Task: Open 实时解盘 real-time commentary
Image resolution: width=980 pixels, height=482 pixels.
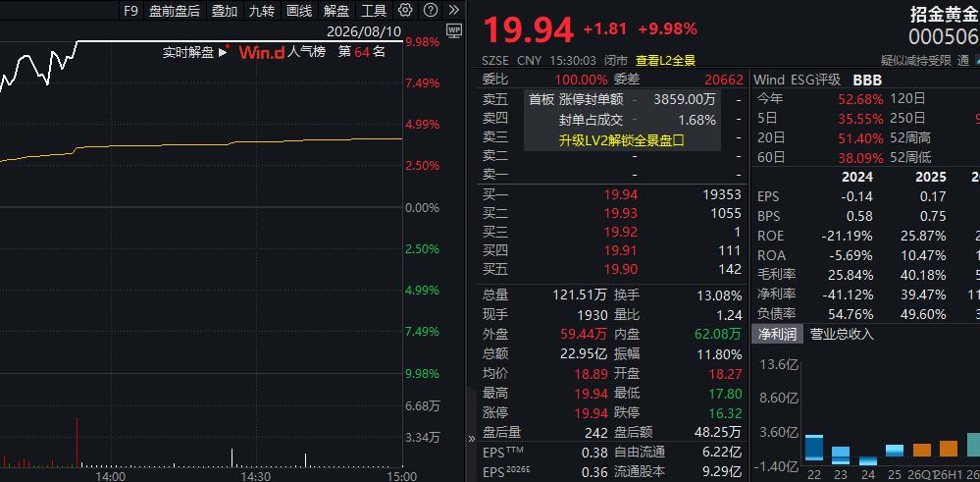Action: tap(188, 52)
